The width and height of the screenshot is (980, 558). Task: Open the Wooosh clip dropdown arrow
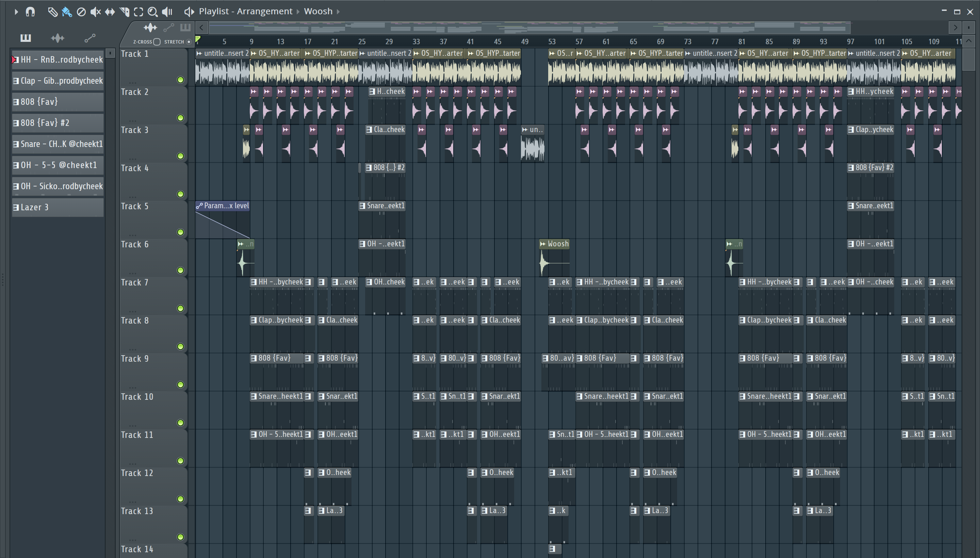coord(338,12)
